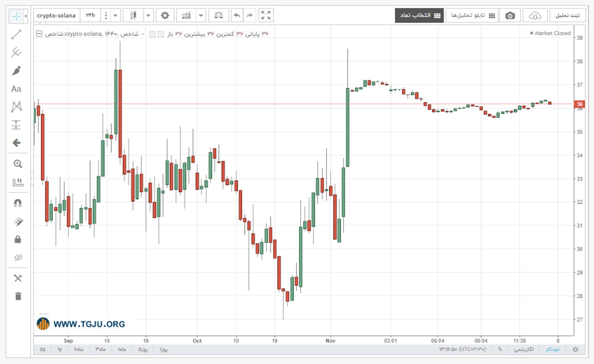594x364 pixels.
Task: Open the candlestick chart style dropdown arrow
Action: [x=148, y=15]
